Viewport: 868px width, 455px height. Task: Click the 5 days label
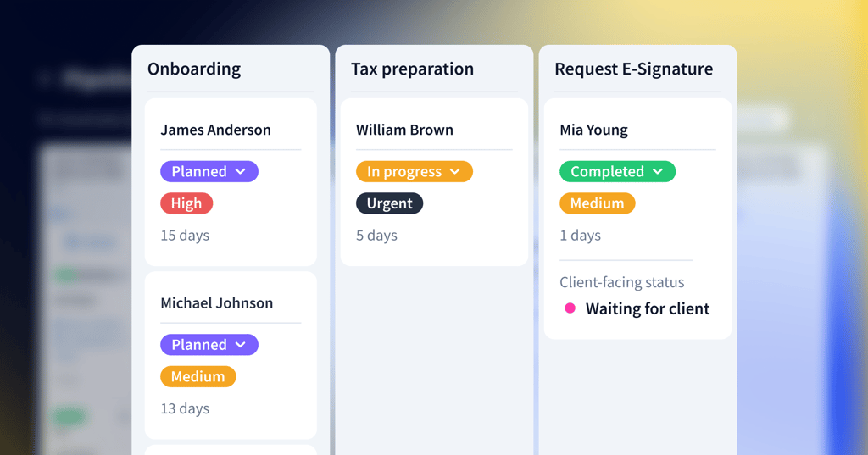coord(376,236)
